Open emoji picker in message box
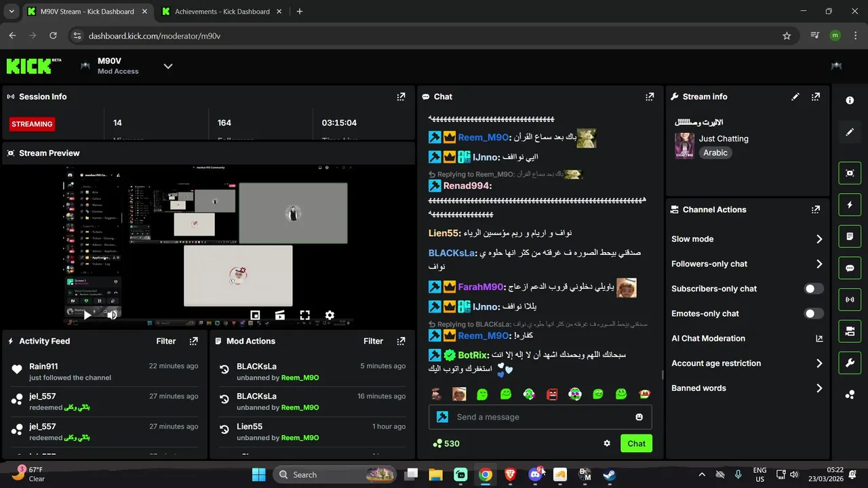 point(639,417)
